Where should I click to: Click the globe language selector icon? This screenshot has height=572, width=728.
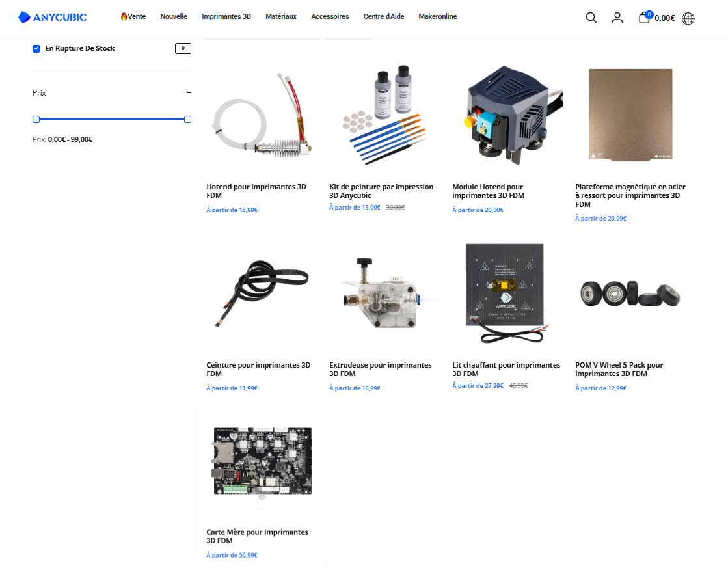[x=688, y=18]
